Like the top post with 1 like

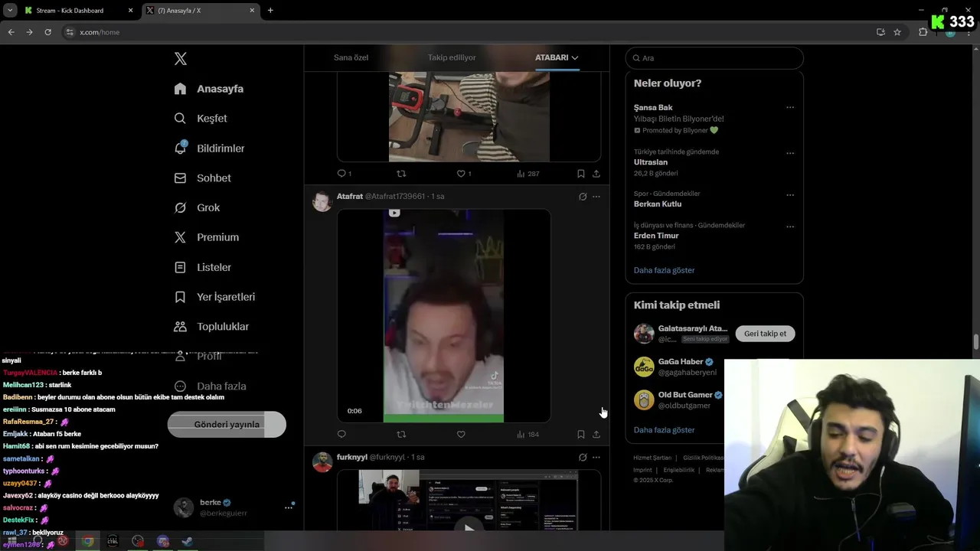[463, 174]
